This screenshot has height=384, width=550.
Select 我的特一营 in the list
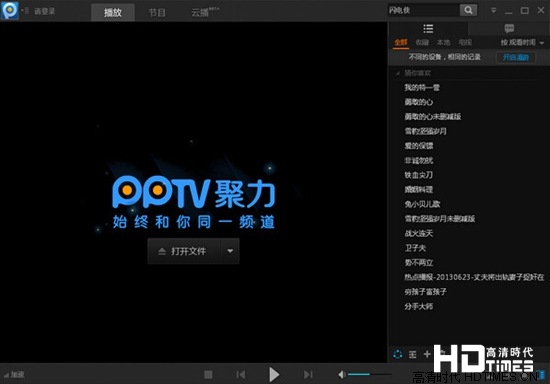click(422, 87)
